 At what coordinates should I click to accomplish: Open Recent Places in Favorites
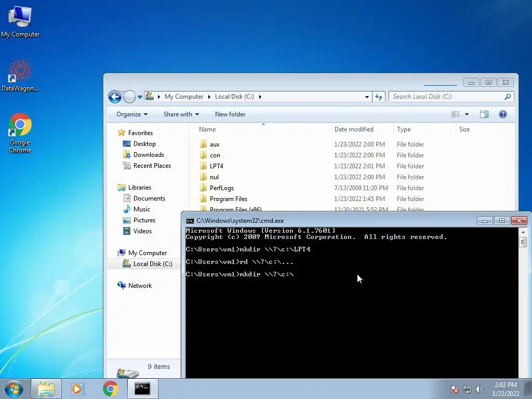(x=152, y=166)
